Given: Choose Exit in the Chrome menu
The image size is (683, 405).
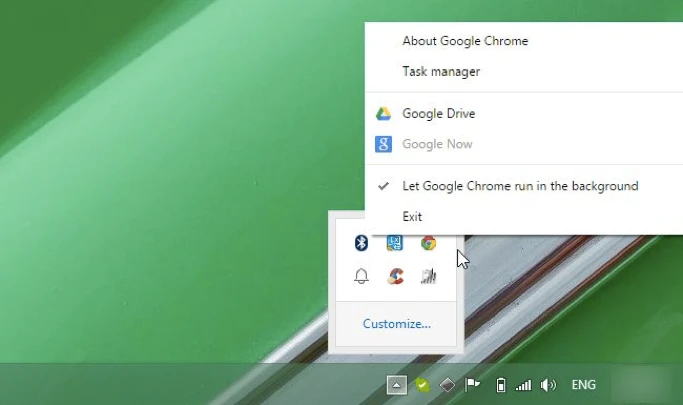Looking at the screenshot, I should [412, 216].
